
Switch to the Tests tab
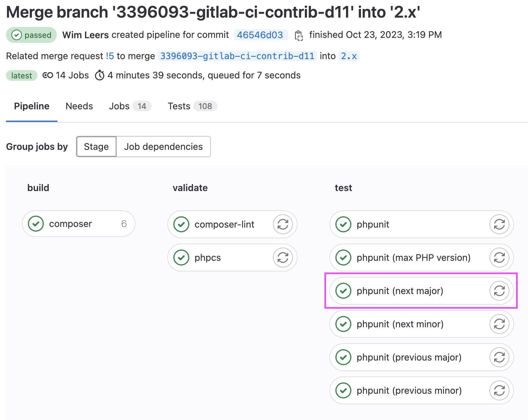pyautogui.click(x=179, y=106)
